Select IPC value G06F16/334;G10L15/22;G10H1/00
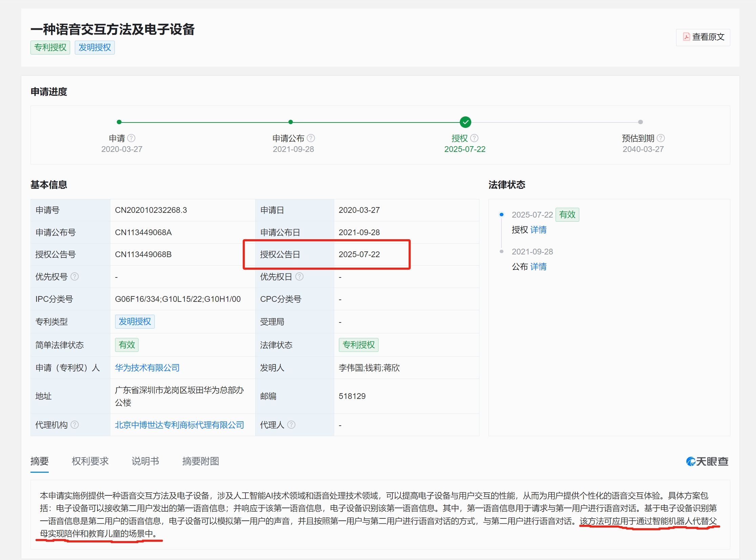This screenshot has height=560, width=756. coord(178,299)
